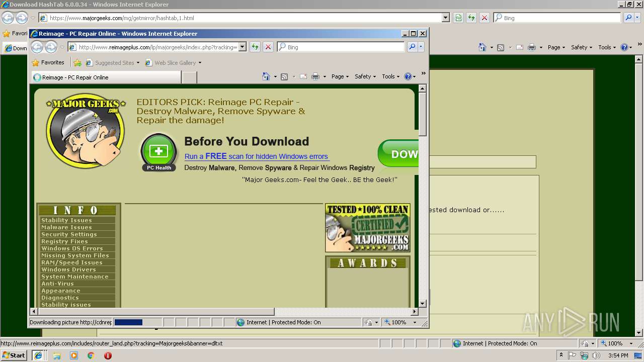The width and height of the screenshot is (644, 362).
Task: Expand Web Slice Gallery dropdown
Action: click(200, 63)
